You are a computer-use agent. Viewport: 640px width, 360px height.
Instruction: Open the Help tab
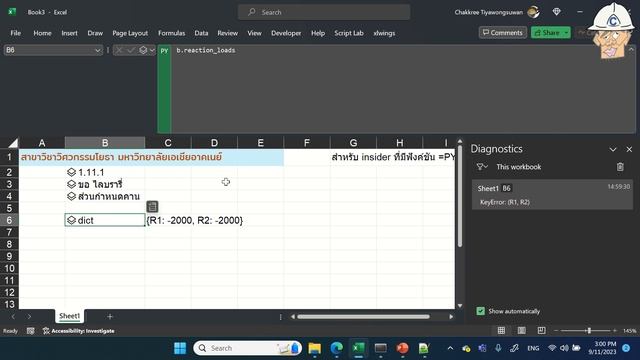pos(318,33)
